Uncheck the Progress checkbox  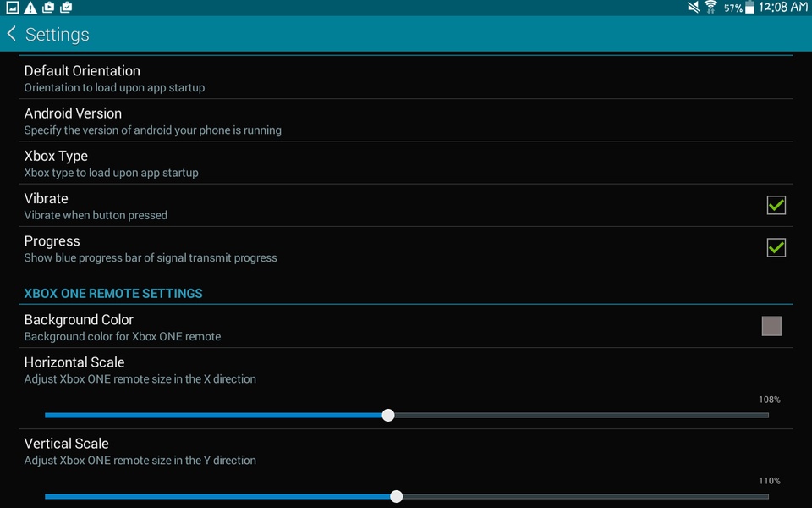coord(776,248)
